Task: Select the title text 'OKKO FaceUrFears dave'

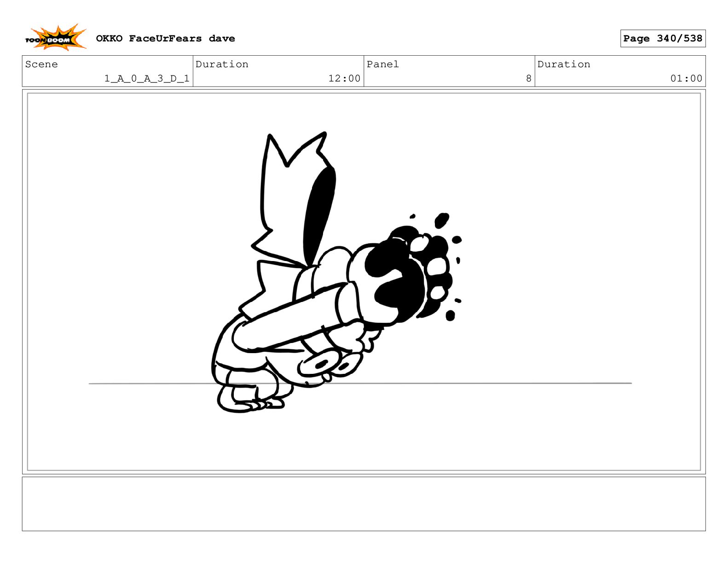Action: (x=165, y=39)
